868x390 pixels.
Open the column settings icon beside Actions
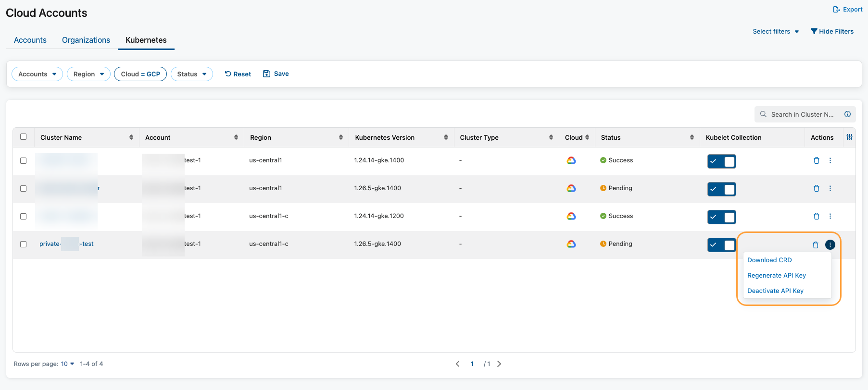coord(849,137)
